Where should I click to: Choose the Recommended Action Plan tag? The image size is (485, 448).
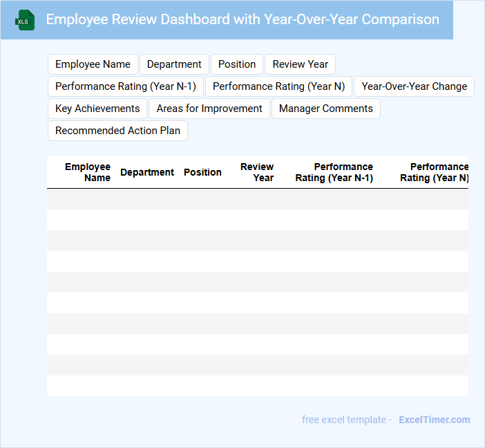tap(117, 131)
